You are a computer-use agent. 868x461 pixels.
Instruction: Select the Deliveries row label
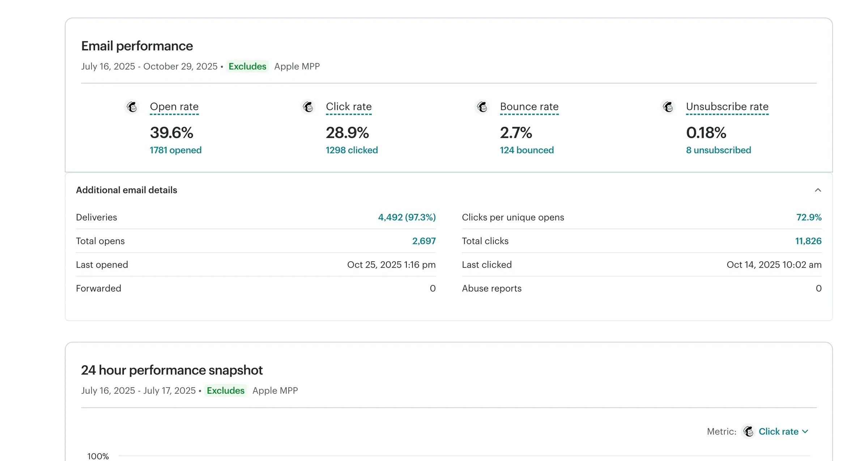[97, 217]
